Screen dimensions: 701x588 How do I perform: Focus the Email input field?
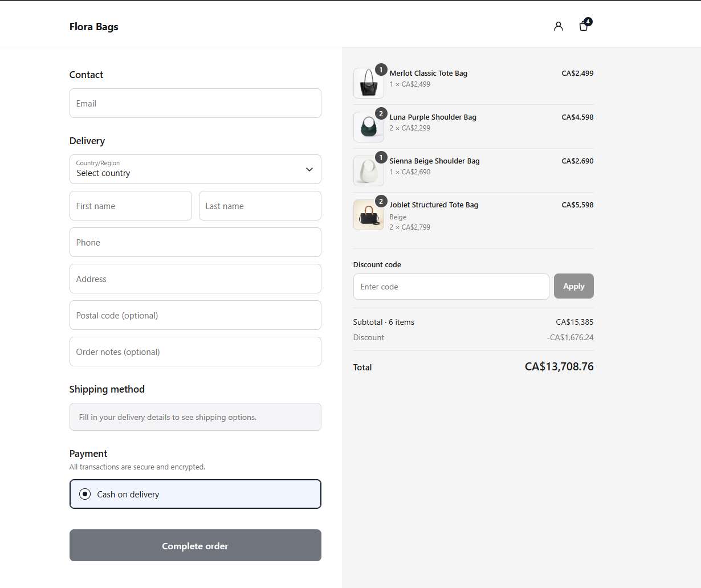click(195, 103)
